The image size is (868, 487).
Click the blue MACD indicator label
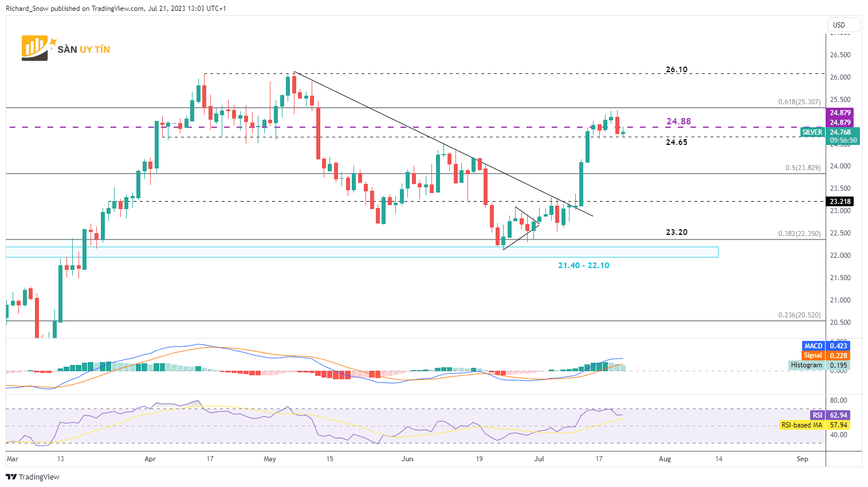(814, 346)
